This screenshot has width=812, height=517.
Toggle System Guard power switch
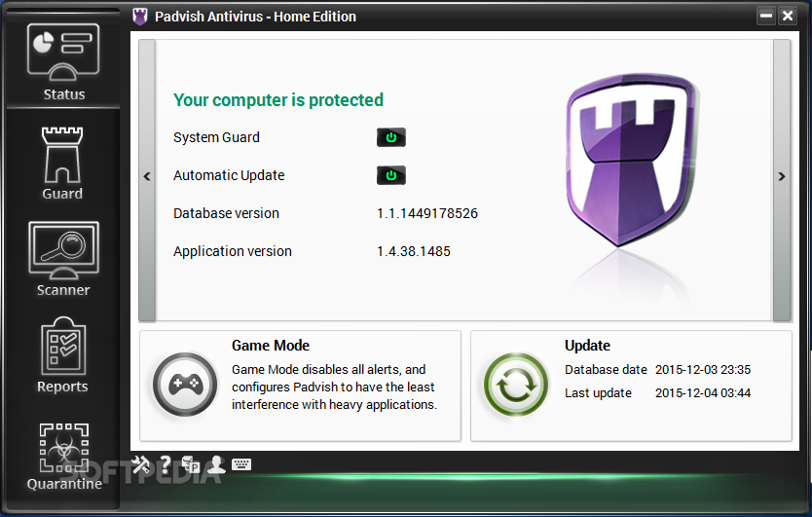pyautogui.click(x=391, y=137)
